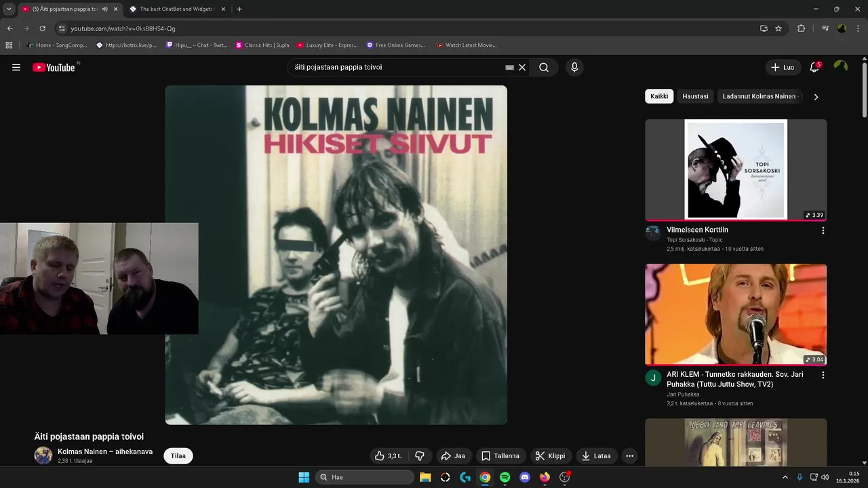Open a new browser tab
The width and height of the screenshot is (868, 488).
pos(239,9)
